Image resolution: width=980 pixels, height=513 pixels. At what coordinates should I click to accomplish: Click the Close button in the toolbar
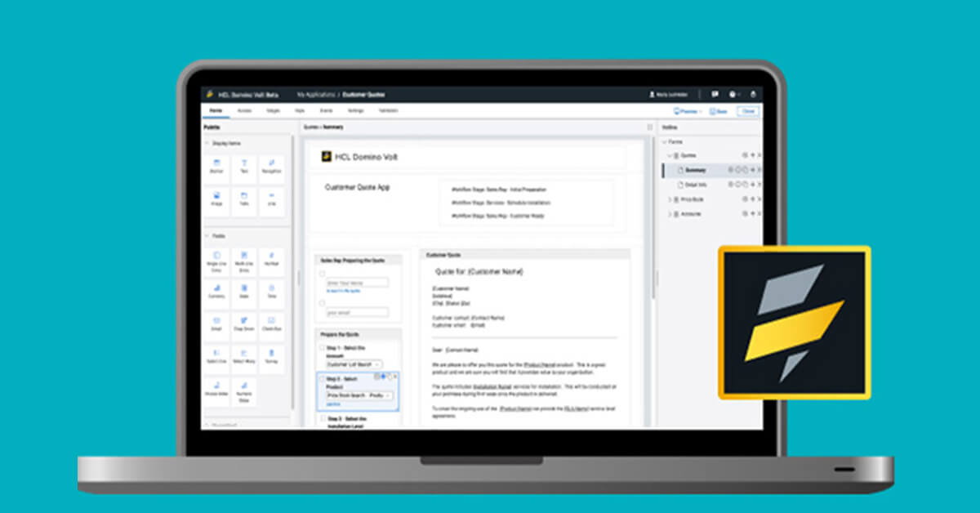point(747,111)
